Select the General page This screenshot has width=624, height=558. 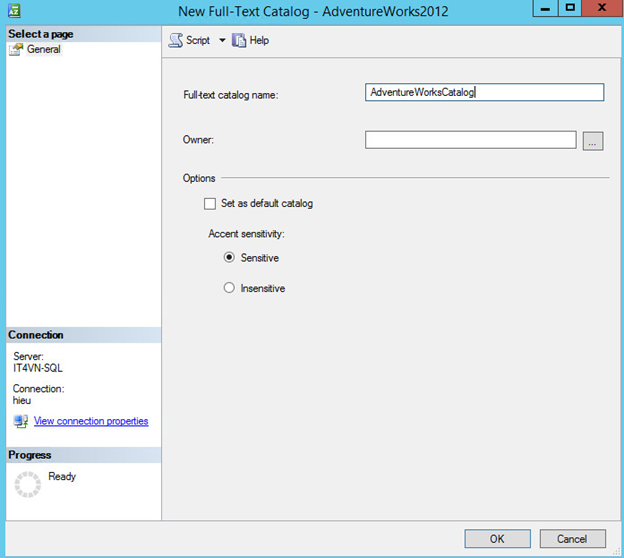[43, 49]
